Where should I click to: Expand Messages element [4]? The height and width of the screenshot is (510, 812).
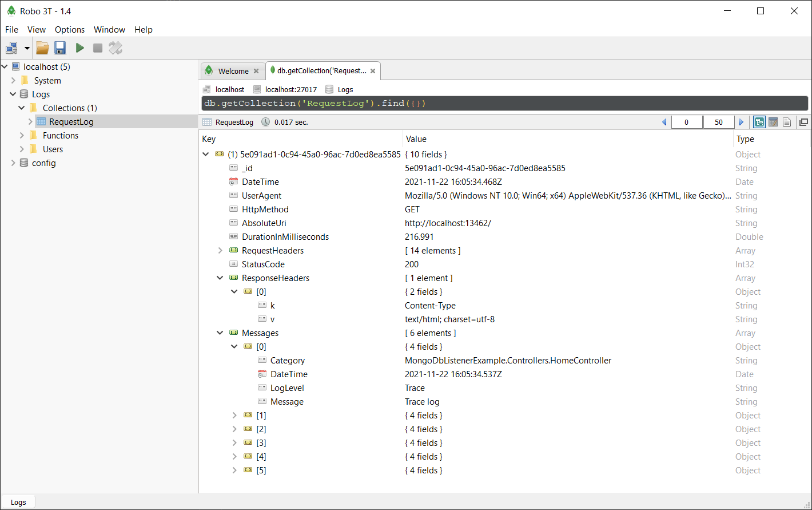click(234, 456)
